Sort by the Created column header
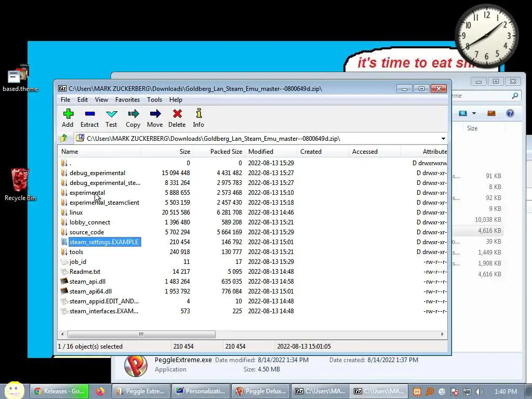This screenshot has height=399, width=532. click(323, 152)
